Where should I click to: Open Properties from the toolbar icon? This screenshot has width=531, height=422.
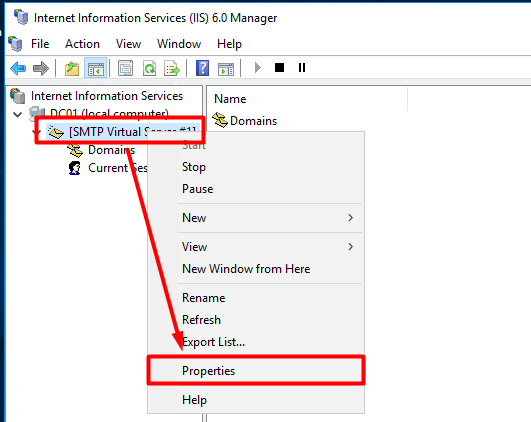point(125,68)
